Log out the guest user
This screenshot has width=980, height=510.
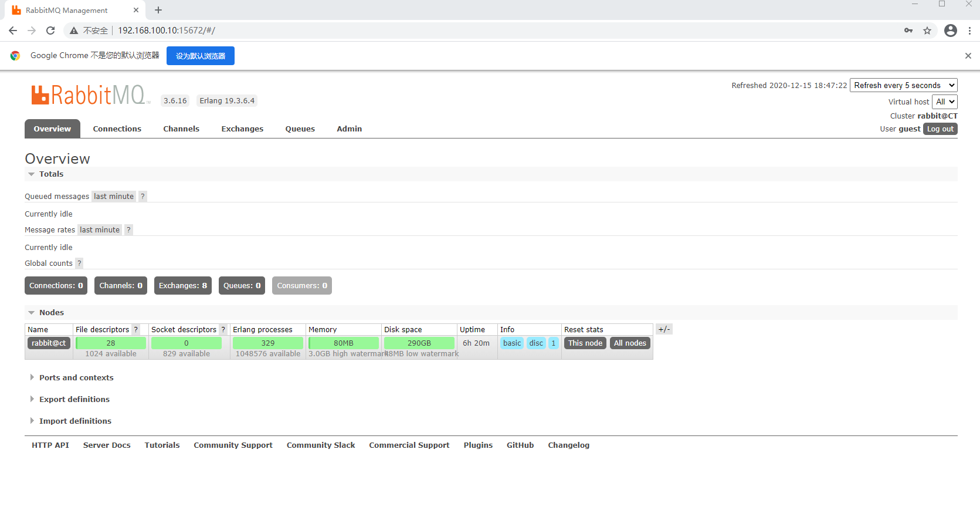click(940, 129)
